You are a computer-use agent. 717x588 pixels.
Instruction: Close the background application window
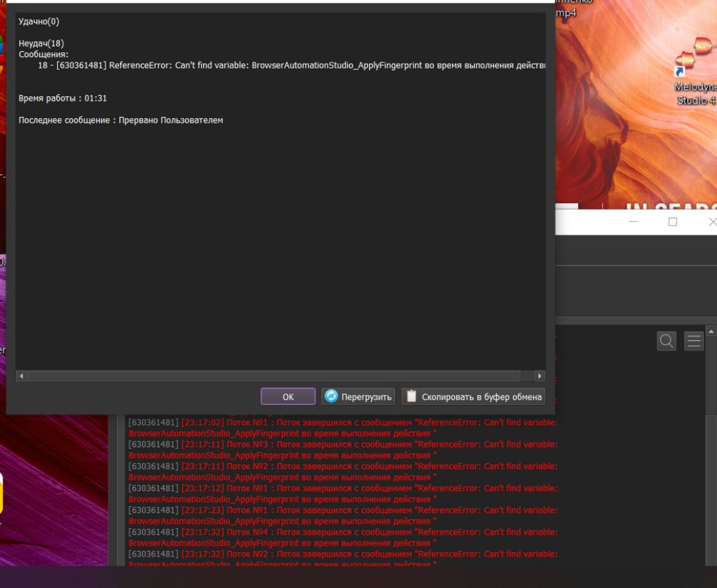(712, 222)
